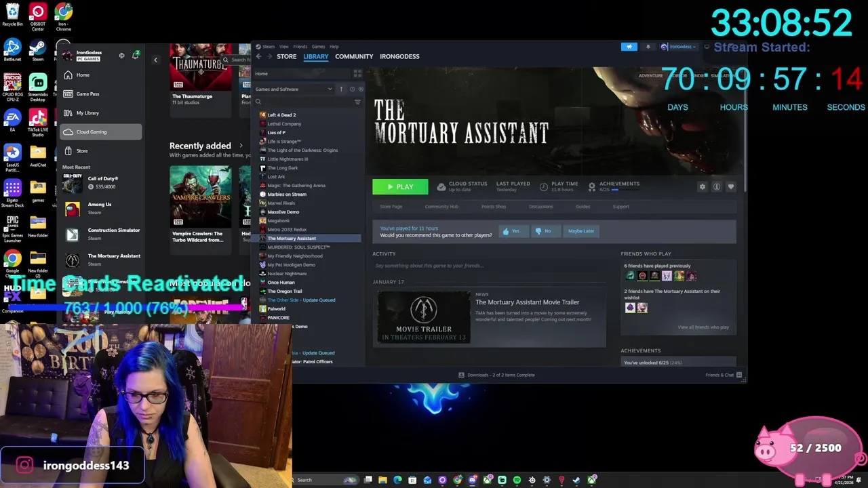Select Cloud Gaming in Xbox app sidebar
The width and height of the screenshot is (868, 488).
coord(100,132)
